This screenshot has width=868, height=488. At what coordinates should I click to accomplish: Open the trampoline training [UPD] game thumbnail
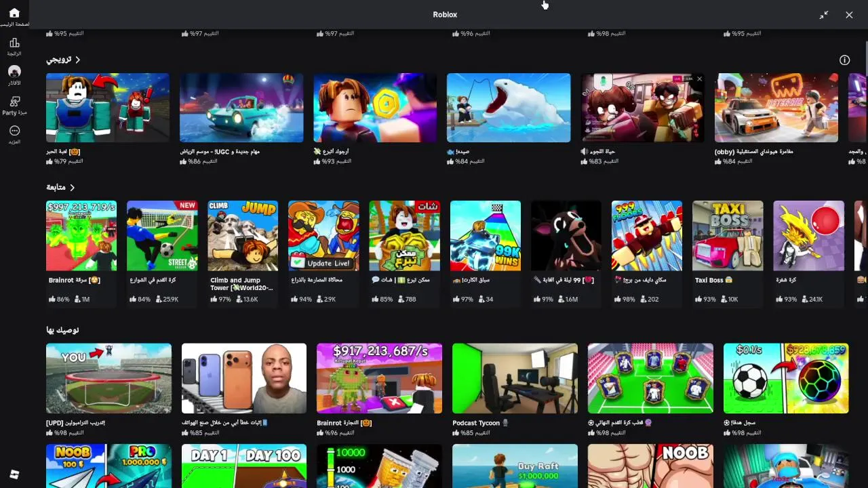pyautogui.click(x=108, y=378)
